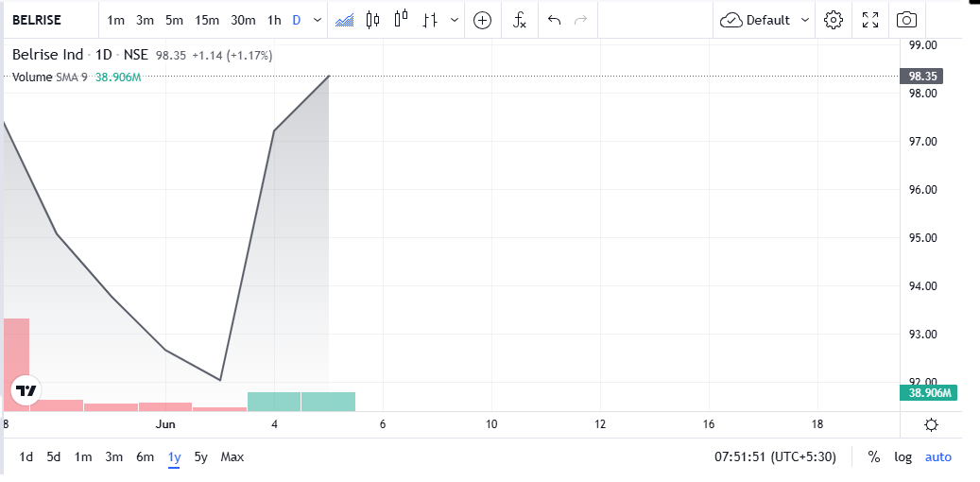The height and width of the screenshot is (482, 980).
Task: Open the indicators fx icon
Action: 520,20
